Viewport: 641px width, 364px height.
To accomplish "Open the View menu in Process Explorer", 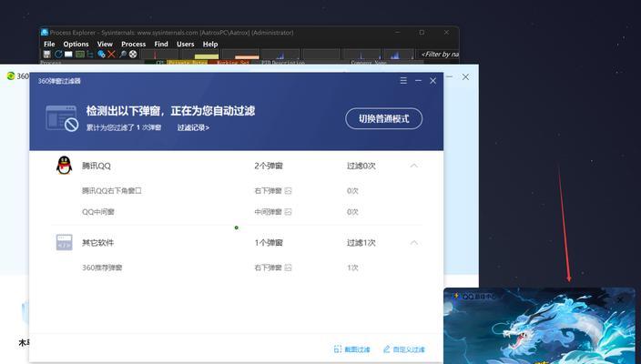I will tap(105, 44).
